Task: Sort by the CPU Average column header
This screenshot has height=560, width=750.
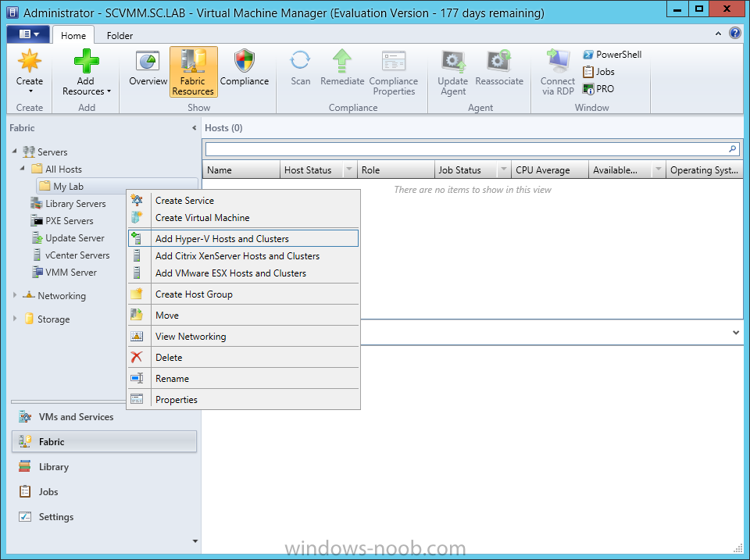Action: point(550,169)
